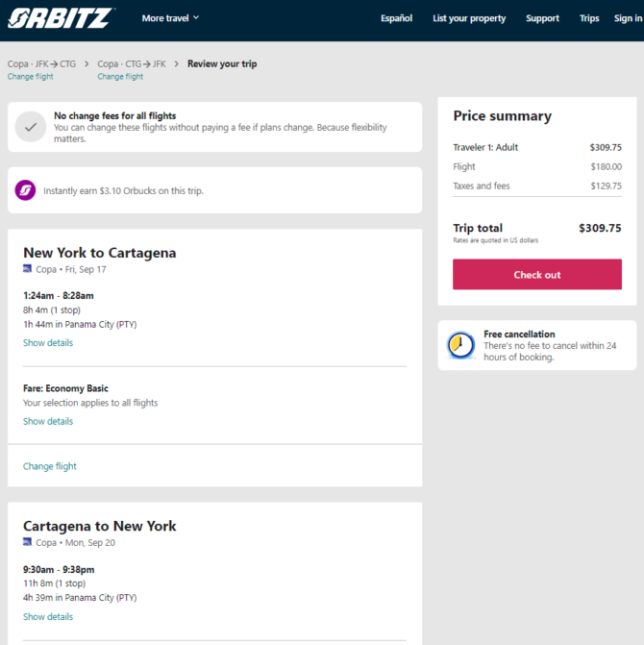
Task: Click the free cancellation clock icon
Action: pos(460,346)
